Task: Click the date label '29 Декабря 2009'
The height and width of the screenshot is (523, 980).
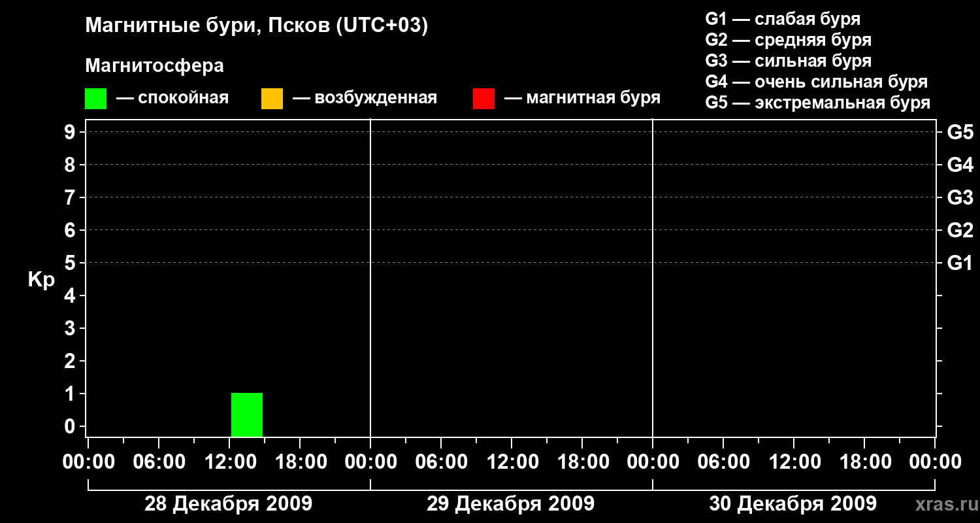Action: pyautogui.click(x=510, y=504)
